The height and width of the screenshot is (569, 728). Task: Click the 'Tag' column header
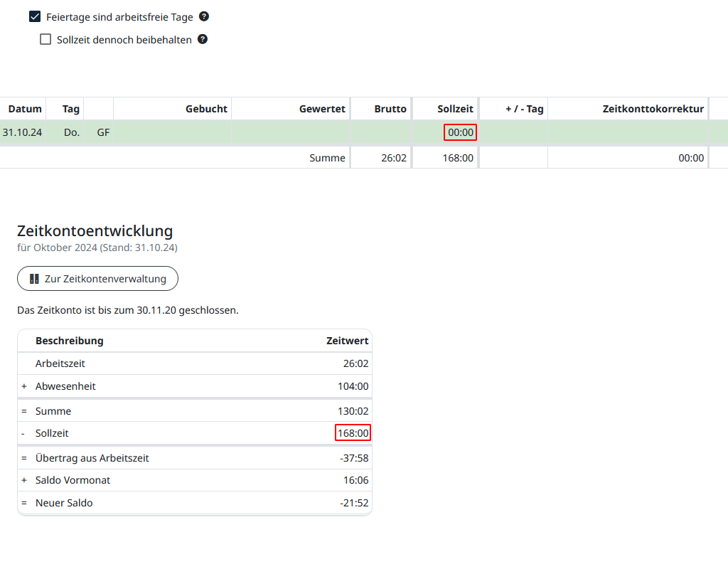click(70, 109)
